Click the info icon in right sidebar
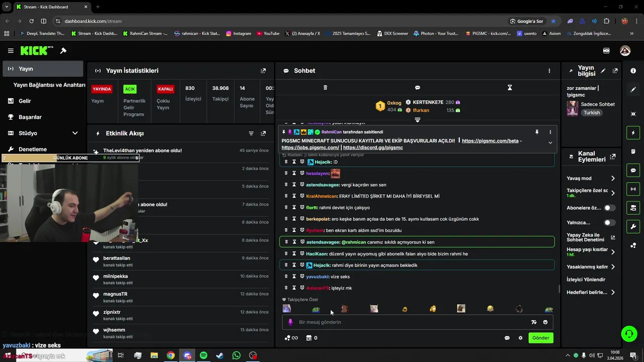The width and height of the screenshot is (644, 362). tap(633, 71)
